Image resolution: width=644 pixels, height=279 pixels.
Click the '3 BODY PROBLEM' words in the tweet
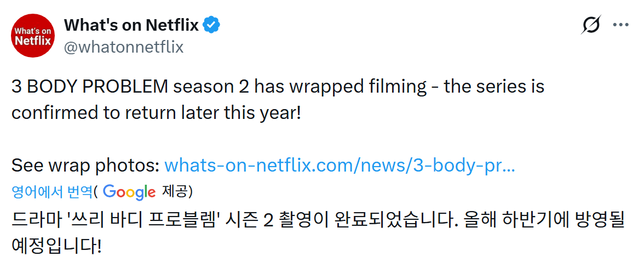[x=90, y=87]
